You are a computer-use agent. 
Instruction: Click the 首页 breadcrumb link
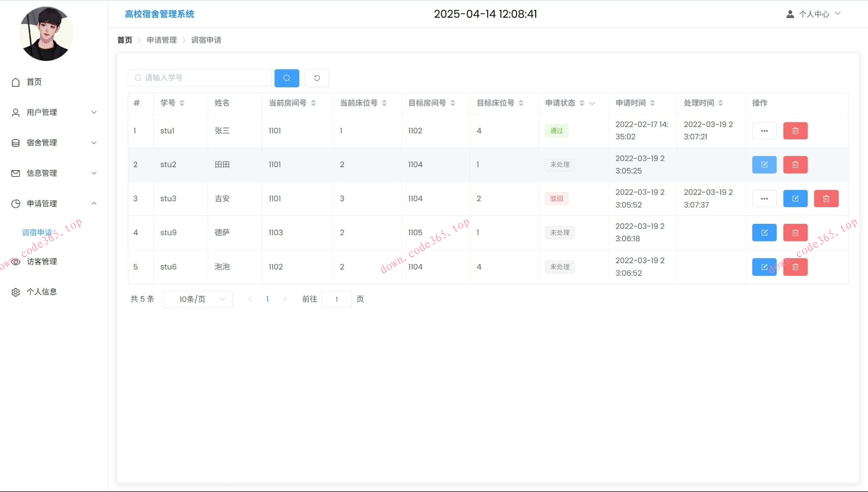(x=124, y=40)
